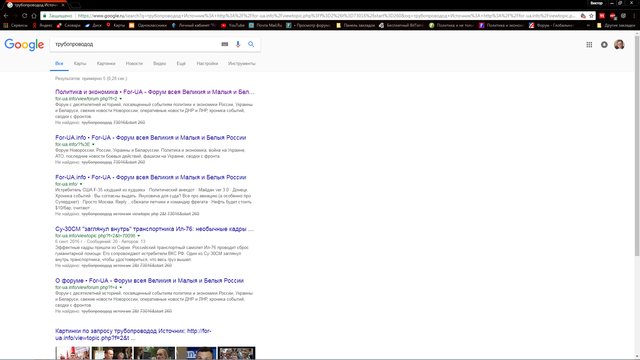Switch to the Новости search tab

[134, 64]
